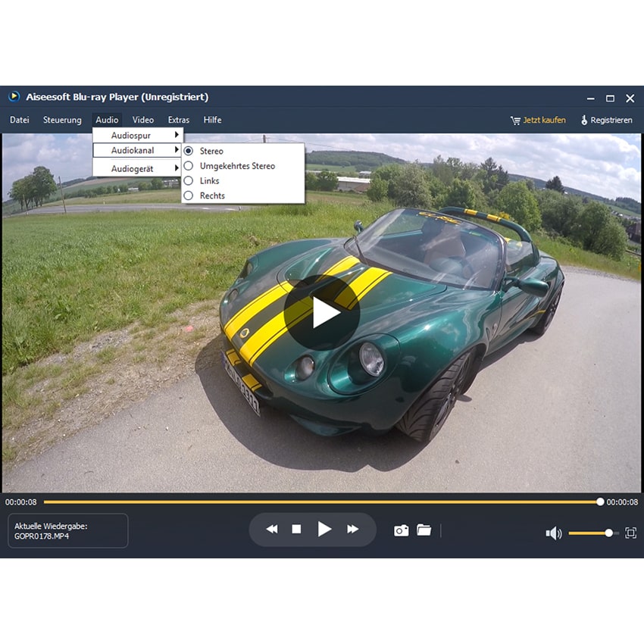Open the Steuerung menu
This screenshot has height=644, width=644.
(62, 120)
